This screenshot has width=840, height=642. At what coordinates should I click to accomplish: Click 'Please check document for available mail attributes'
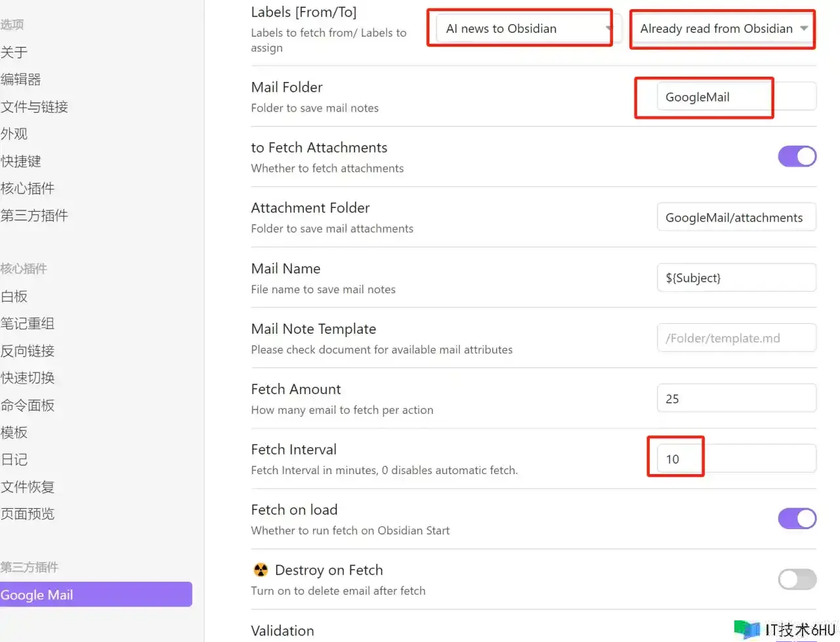[382, 350]
